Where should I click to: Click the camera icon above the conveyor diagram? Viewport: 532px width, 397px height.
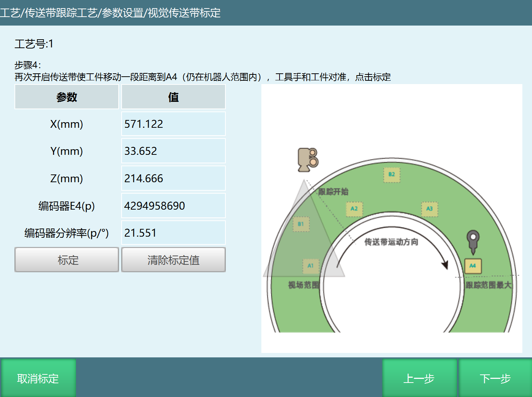306,159
